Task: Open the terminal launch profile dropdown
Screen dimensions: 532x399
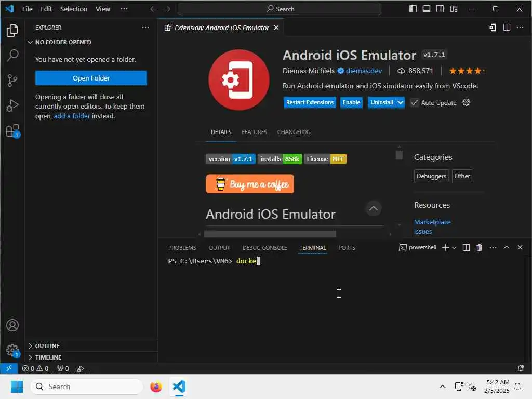Action: coord(454,248)
